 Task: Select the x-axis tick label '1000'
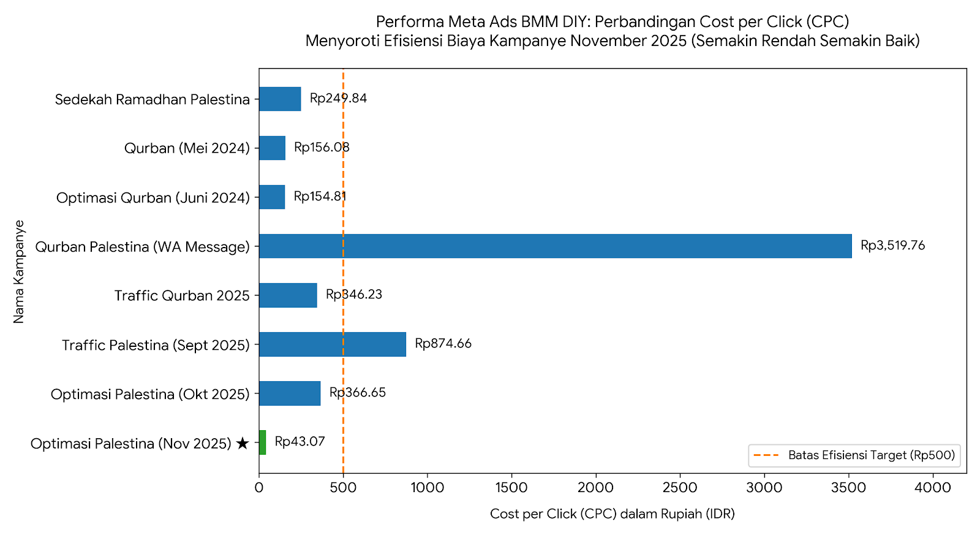(428, 488)
